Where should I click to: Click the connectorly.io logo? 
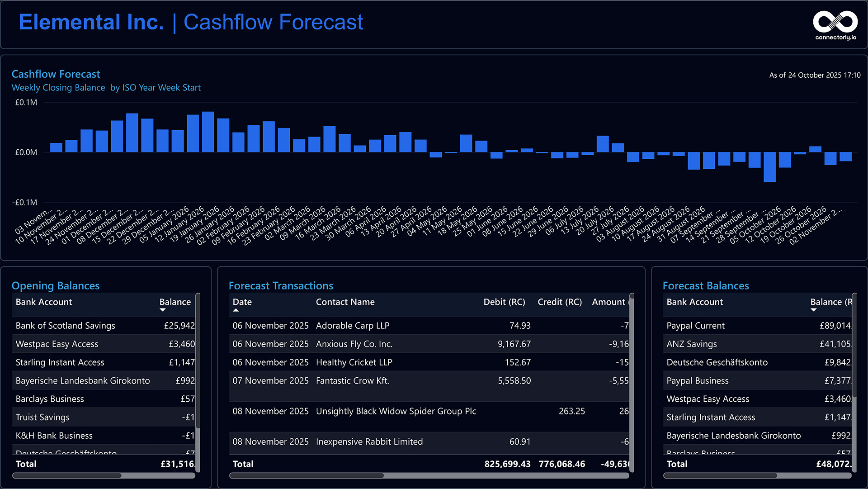(x=835, y=21)
